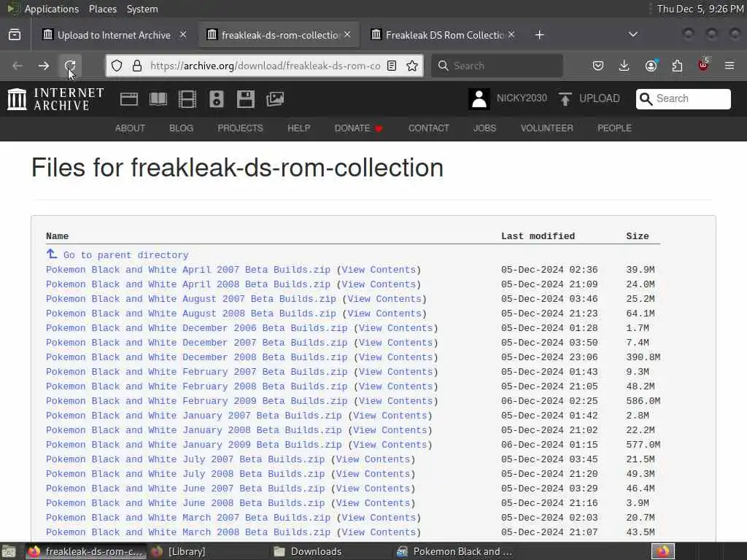
Task: Open Firefox View icon beside tabs
Action: (x=15, y=35)
